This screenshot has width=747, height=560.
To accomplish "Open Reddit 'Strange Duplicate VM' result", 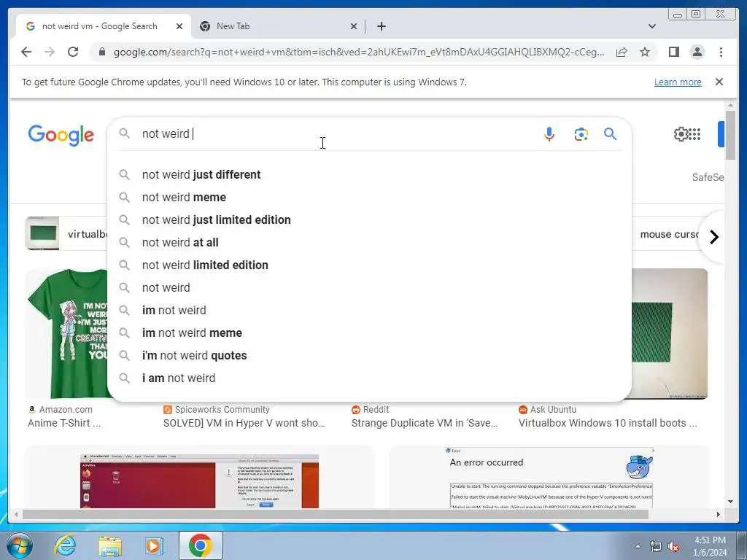I will point(424,423).
